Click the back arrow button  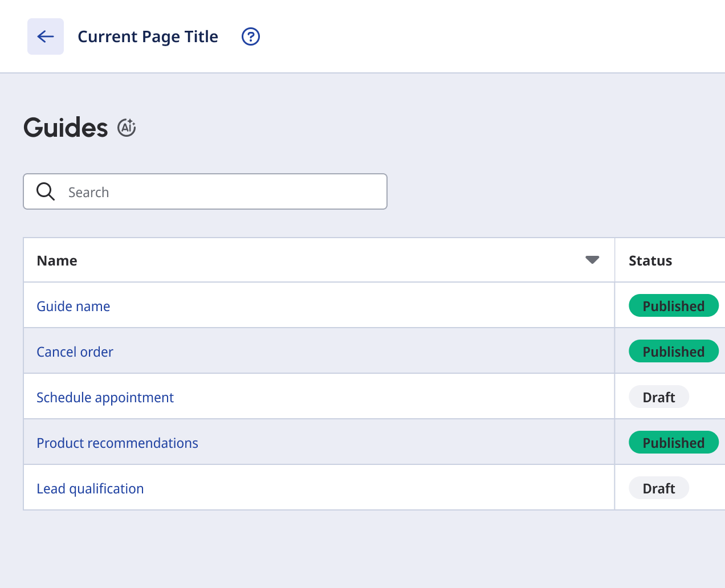pos(46,36)
